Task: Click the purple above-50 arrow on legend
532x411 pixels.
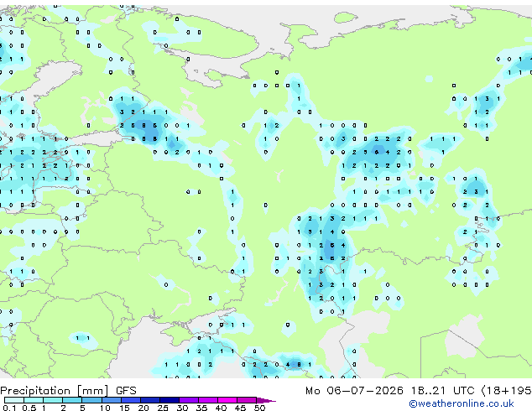Action: coord(266,400)
